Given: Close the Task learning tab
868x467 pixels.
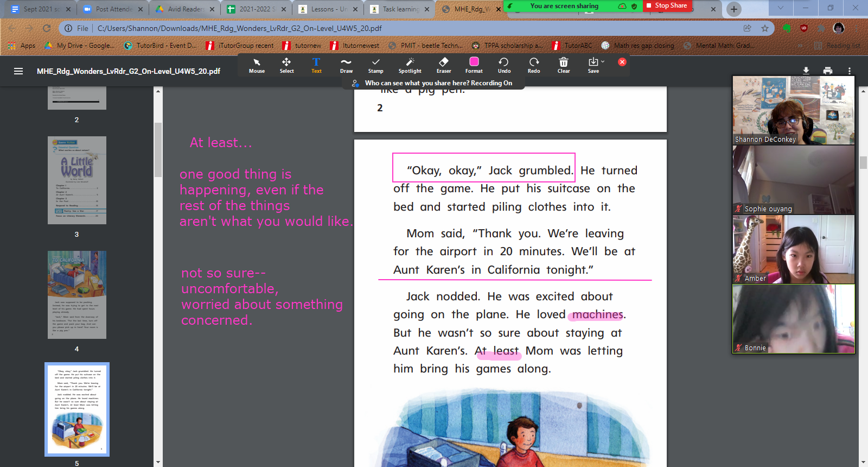Looking at the screenshot, I should coord(427,9).
